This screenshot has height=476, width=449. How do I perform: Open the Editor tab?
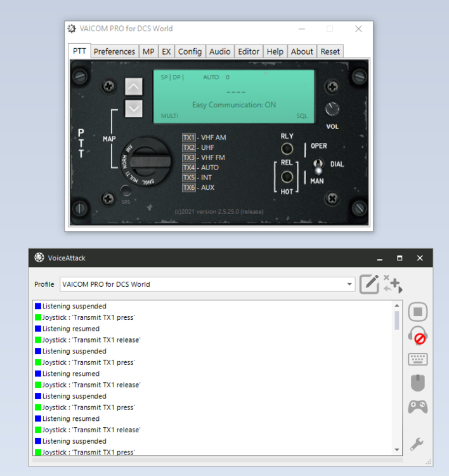pyautogui.click(x=249, y=51)
